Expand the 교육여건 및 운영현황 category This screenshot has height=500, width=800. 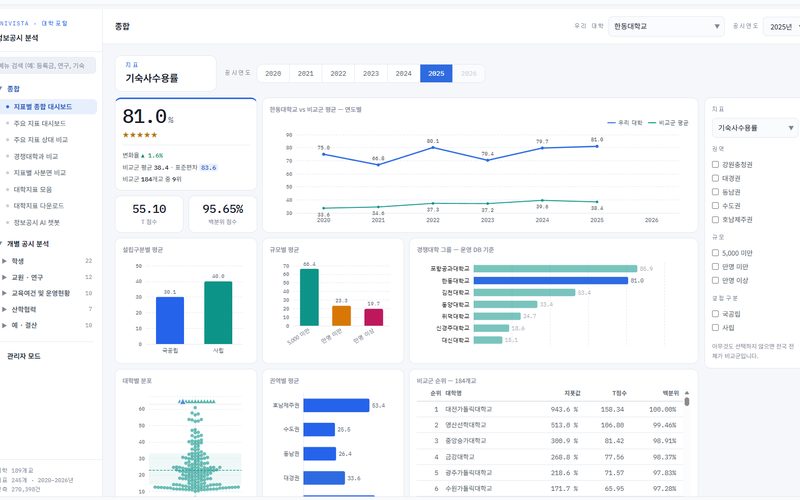[47, 293]
